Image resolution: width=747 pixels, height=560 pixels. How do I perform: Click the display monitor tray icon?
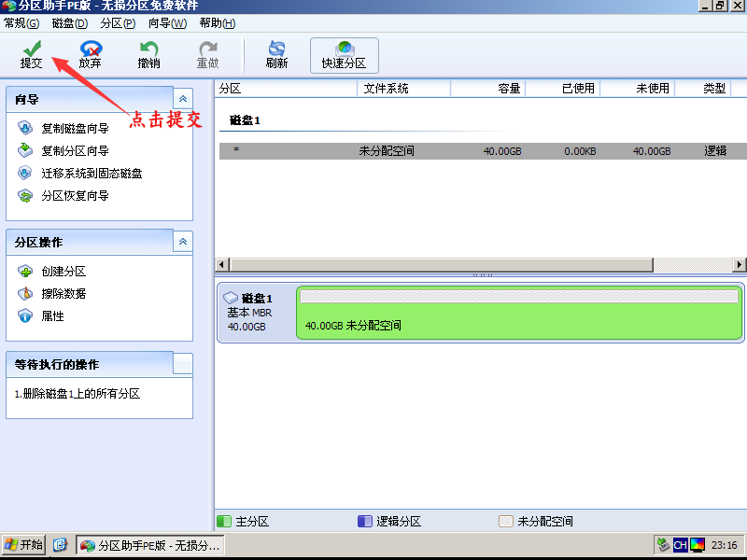click(698, 545)
